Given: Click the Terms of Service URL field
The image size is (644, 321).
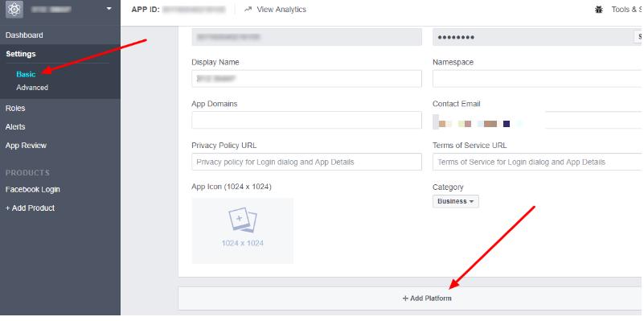Looking at the screenshot, I should (x=537, y=162).
